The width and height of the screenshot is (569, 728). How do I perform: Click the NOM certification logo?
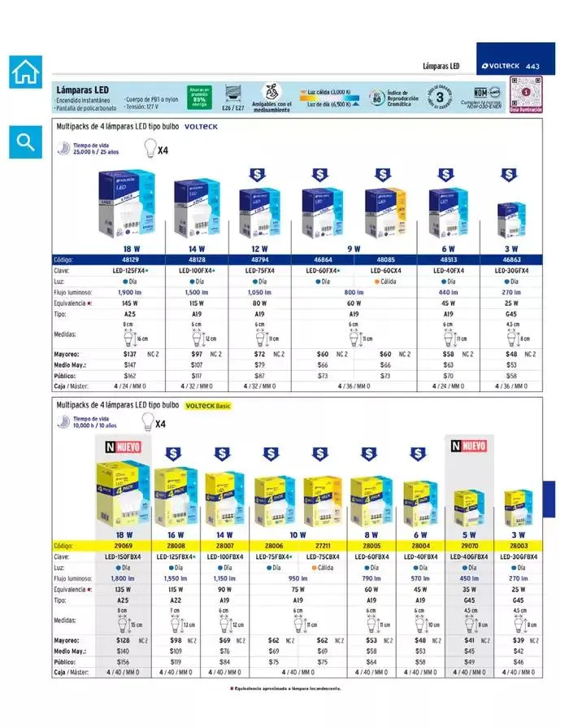coord(483,93)
